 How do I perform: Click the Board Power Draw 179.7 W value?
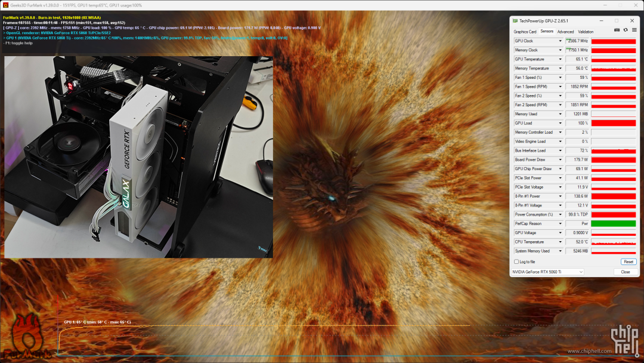pyautogui.click(x=577, y=159)
